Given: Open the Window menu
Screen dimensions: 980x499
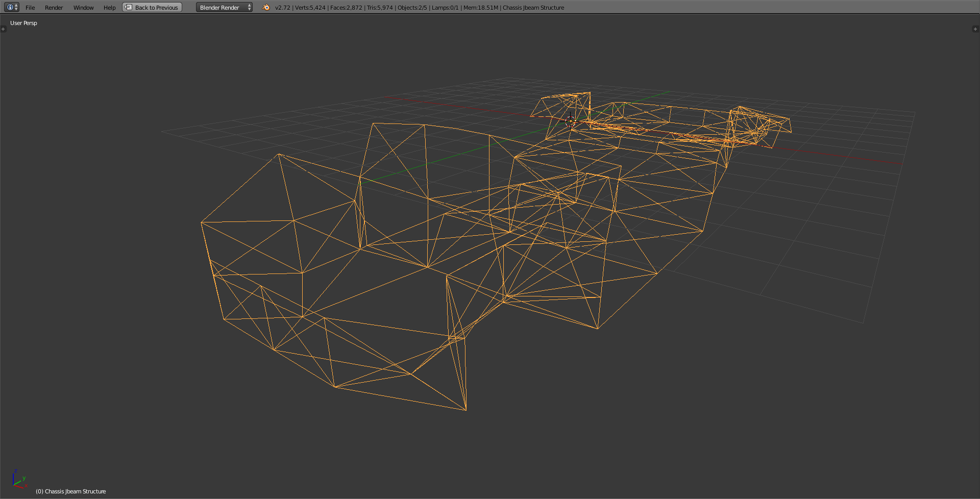Looking at the screenshot, I should [x=83, y=8].
